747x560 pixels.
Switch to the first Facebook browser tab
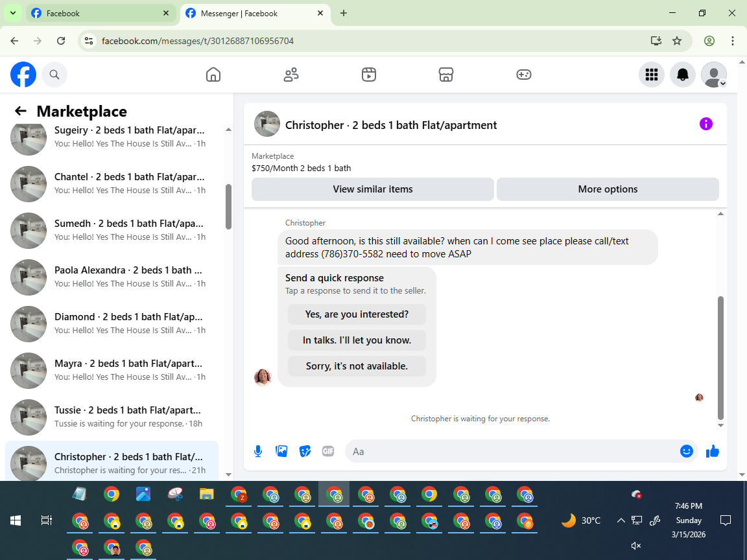[100, 14]
